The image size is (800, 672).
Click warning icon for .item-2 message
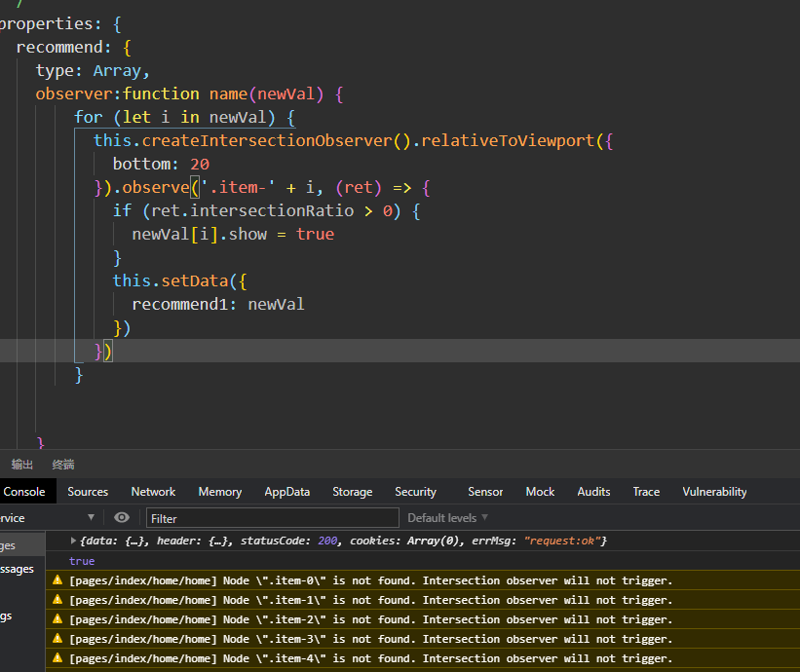click(x=57, y=618)
